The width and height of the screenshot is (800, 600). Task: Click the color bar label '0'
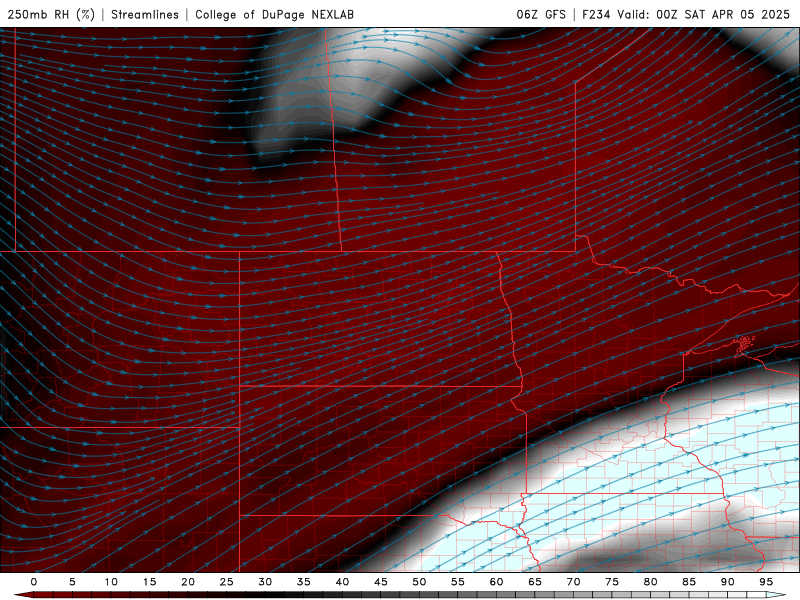click(34, 582)
